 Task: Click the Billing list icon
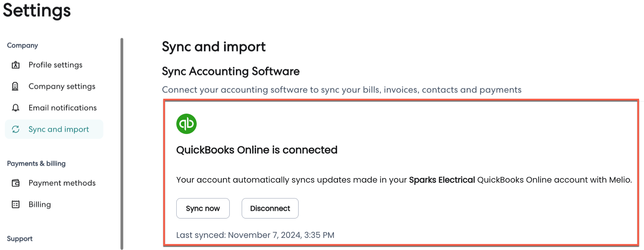[16, 205]
